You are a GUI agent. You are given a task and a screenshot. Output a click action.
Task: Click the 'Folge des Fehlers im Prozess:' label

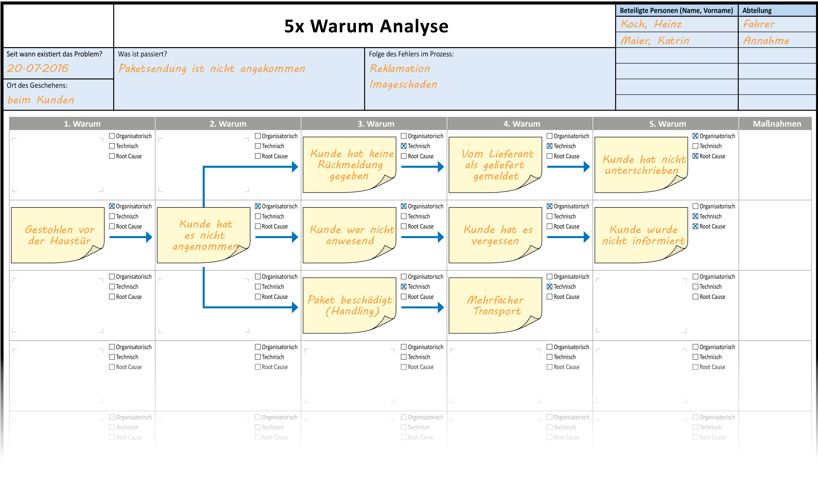[411, 54]
